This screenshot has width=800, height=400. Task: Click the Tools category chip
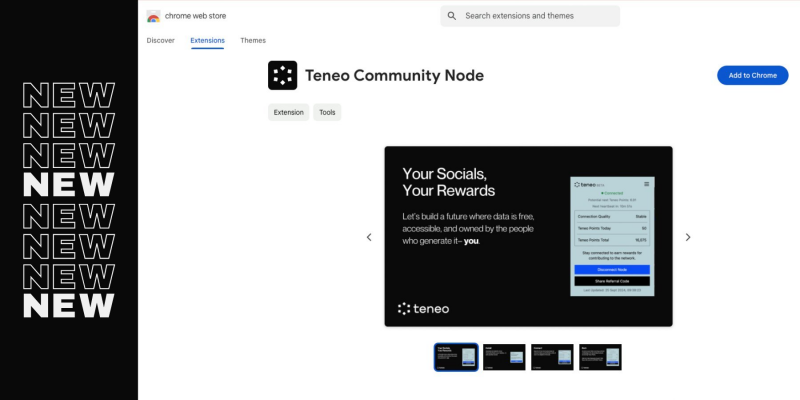pyautogui.click(x=327, y=113)
